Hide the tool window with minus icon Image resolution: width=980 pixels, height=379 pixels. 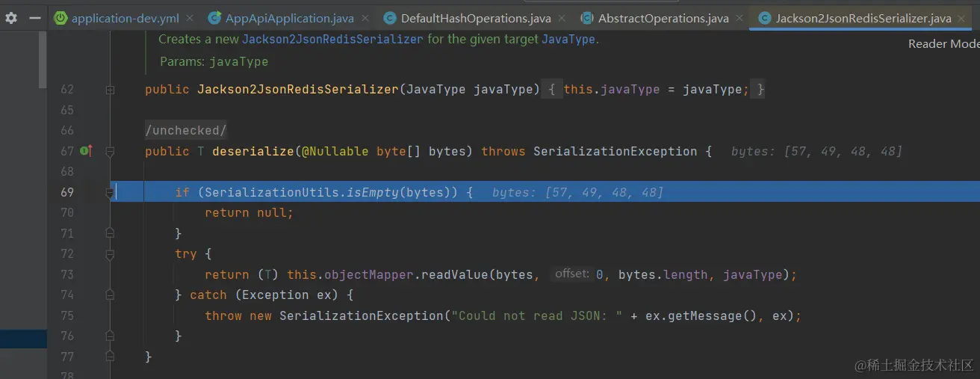[34, 17]
